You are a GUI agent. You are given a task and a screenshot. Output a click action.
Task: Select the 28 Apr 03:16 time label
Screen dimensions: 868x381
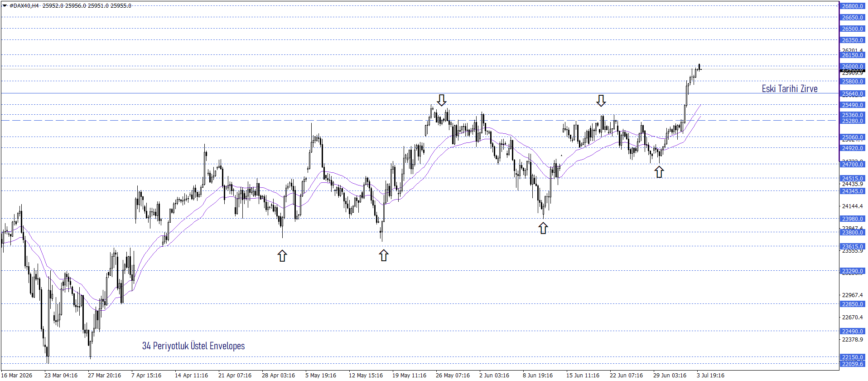click(278, 375)
